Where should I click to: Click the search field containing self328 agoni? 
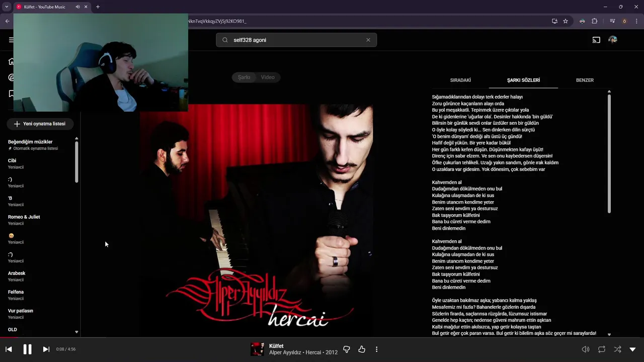click(296, 40)
